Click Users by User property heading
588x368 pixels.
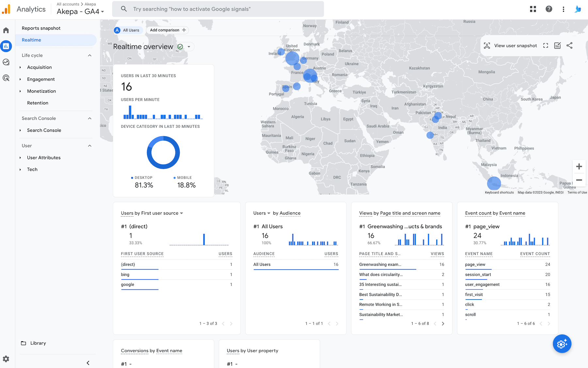tap(252, 351)
